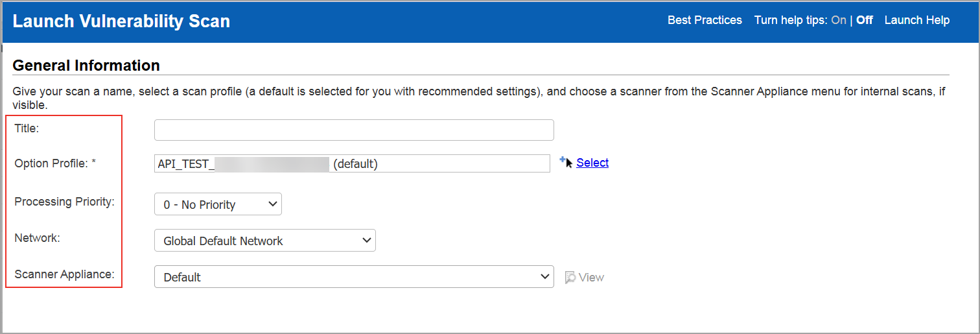Click the plus-cursor icon beside Select
This screenshot has height=334, width=980.
pos(566,163)
